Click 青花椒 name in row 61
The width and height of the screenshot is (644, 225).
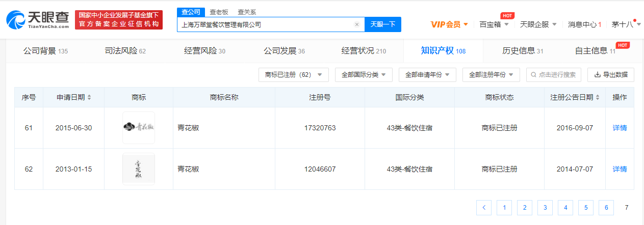[188, 128]
